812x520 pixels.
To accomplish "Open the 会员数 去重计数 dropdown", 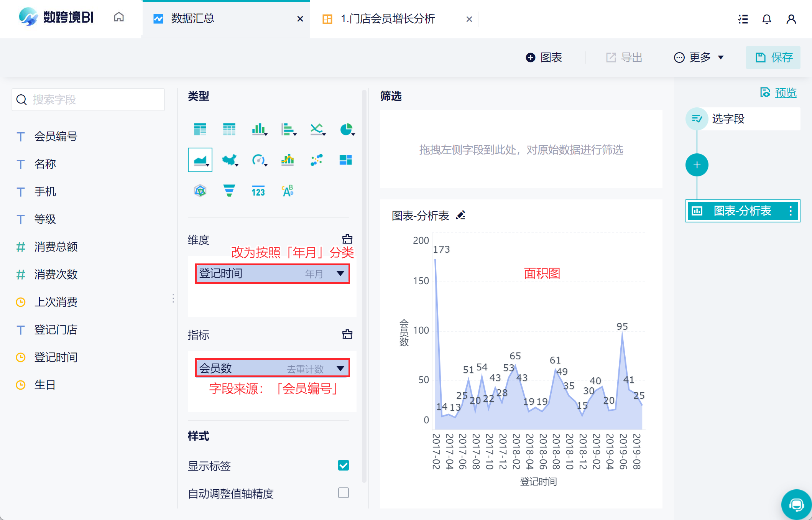I will (340, 369).
